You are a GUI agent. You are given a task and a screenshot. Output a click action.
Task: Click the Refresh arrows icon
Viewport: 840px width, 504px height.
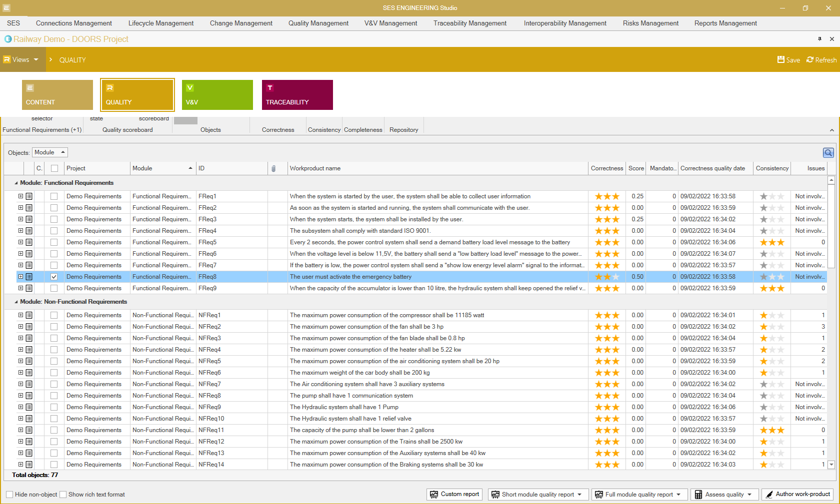pyautogui.click(x=810, y=59)
